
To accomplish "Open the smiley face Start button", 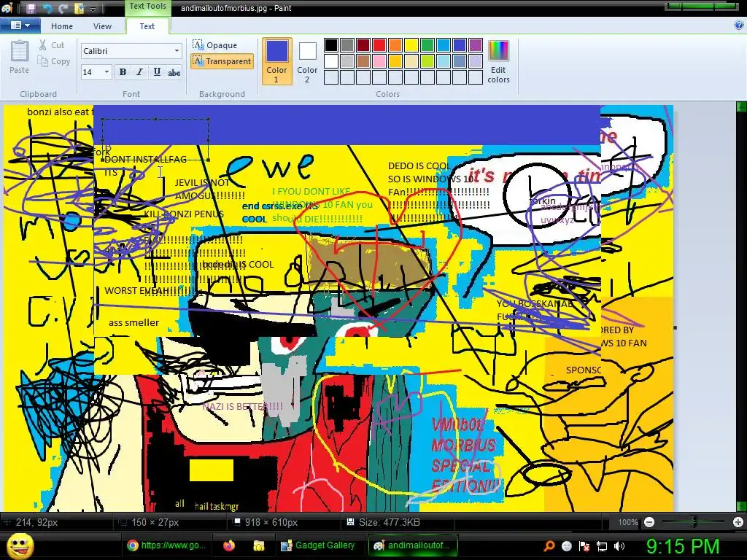I will [20, 545].
